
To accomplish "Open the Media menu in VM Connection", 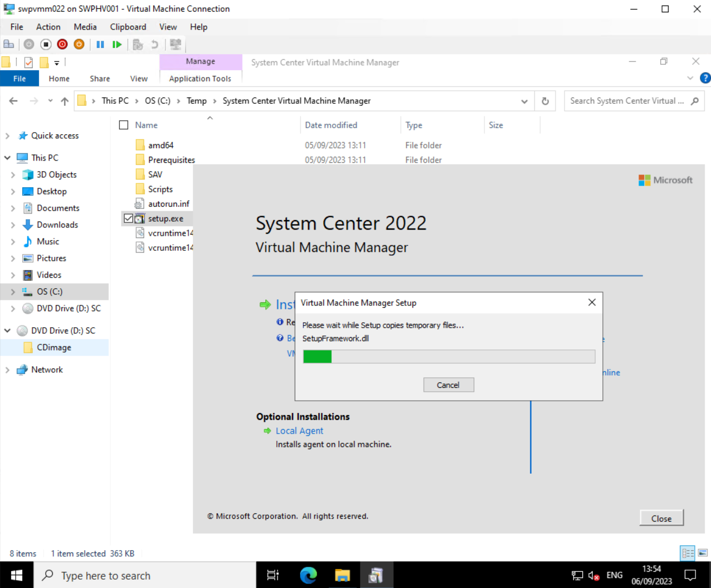I will tap(85, 27).
